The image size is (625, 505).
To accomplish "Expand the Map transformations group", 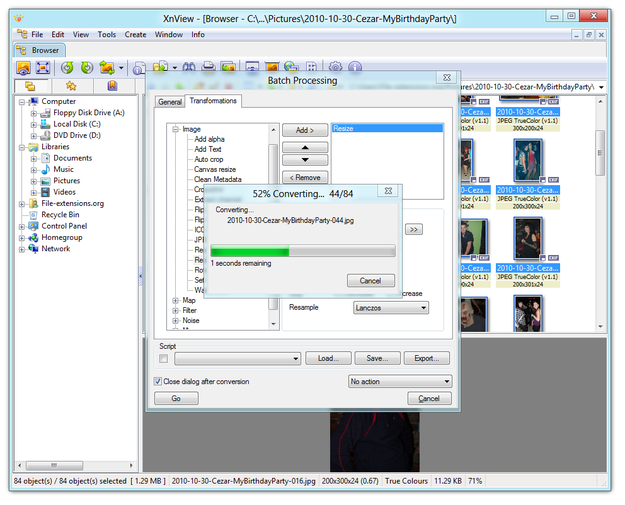I will [175, 301].
